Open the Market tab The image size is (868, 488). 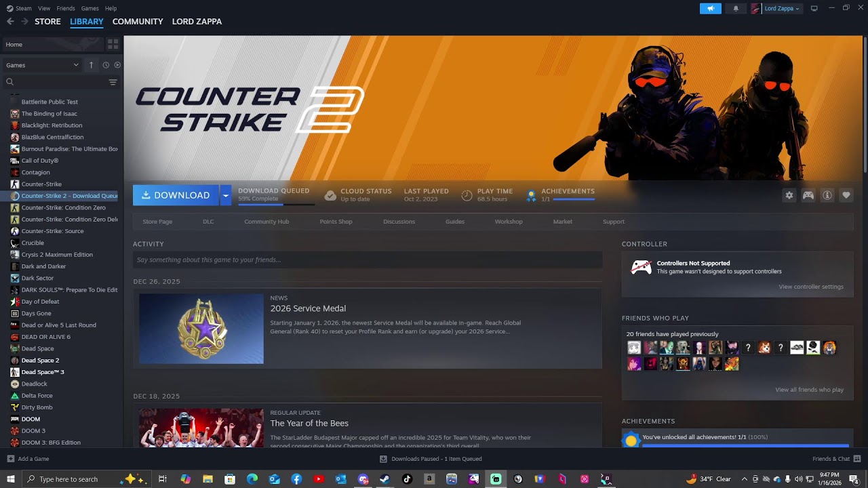tap(563, 222)
